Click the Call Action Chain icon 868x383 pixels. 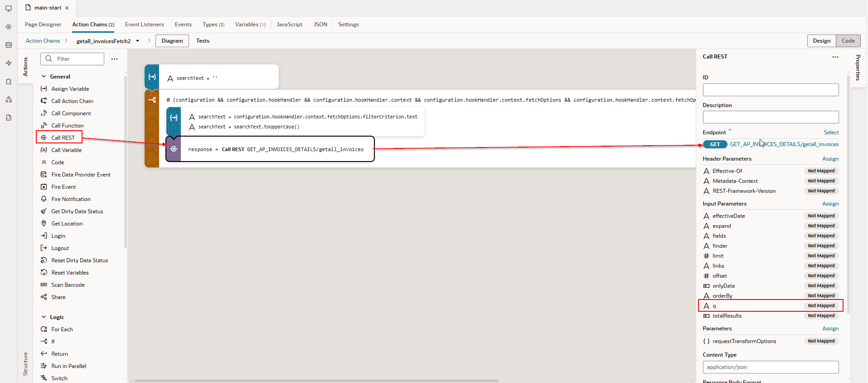[x=44, y=101]
